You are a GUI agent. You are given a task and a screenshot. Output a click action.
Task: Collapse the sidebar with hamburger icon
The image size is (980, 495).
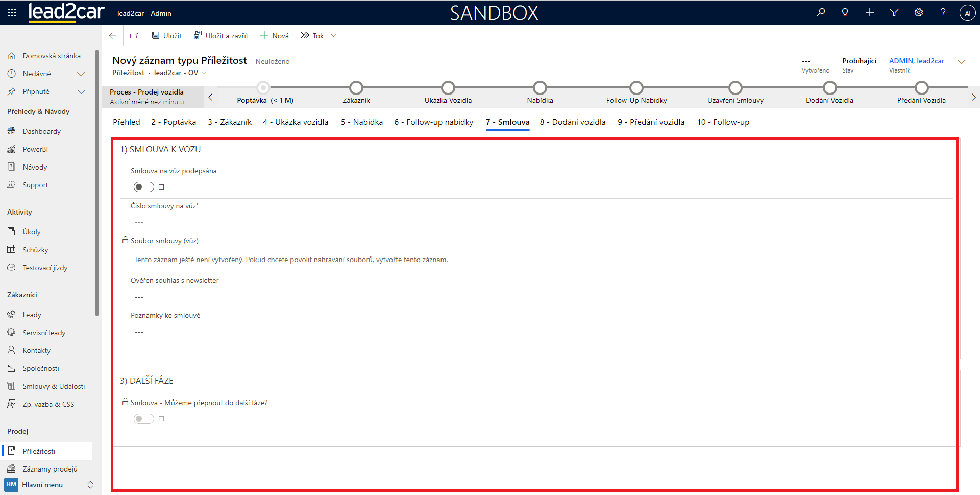point(11,36)
